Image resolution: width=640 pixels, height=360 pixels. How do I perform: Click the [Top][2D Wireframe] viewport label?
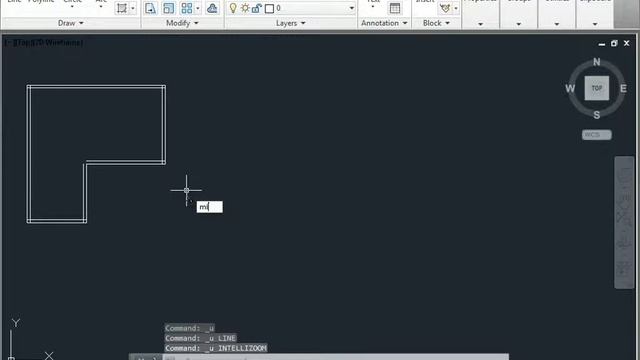pos(44,42)
